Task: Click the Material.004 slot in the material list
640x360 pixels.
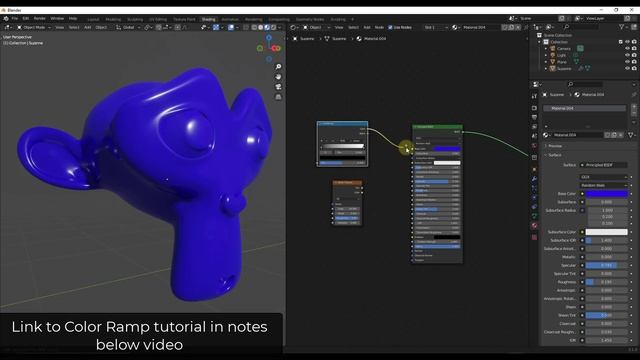Action: (584, 108)
